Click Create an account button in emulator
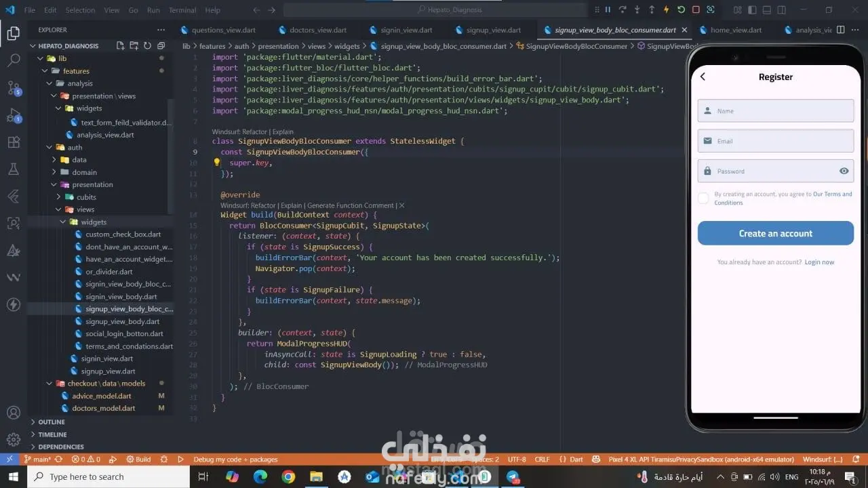 point(775,233)
